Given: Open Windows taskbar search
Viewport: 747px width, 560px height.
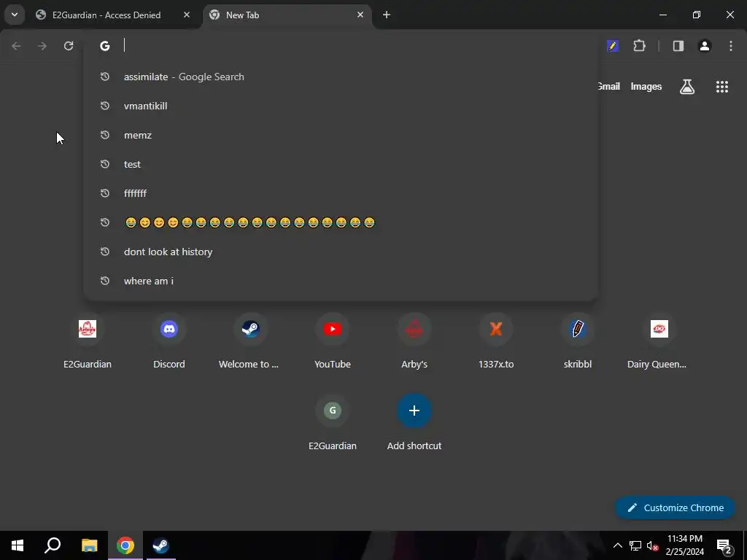Looking at the screenshot, I should click(53, 545).
